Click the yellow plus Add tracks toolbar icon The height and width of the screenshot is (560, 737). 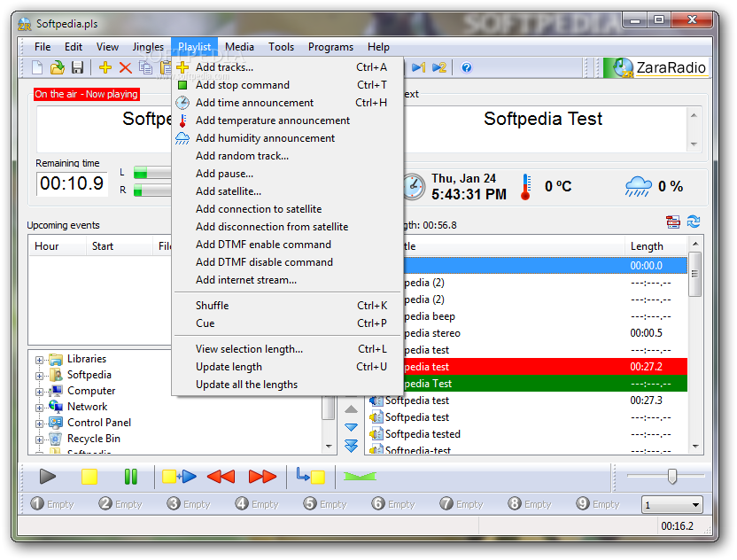coord(105,67)
